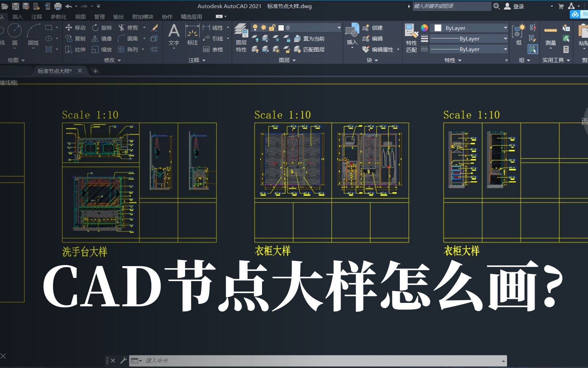Expand the 修改 (Modify) panel

click(120, 60)
